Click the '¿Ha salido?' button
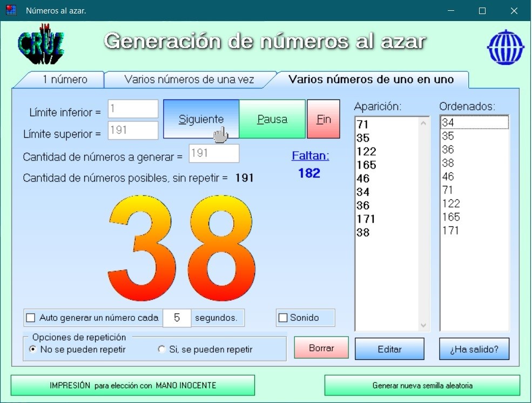This screenshot has height=403, width=532. coord(475,349)
